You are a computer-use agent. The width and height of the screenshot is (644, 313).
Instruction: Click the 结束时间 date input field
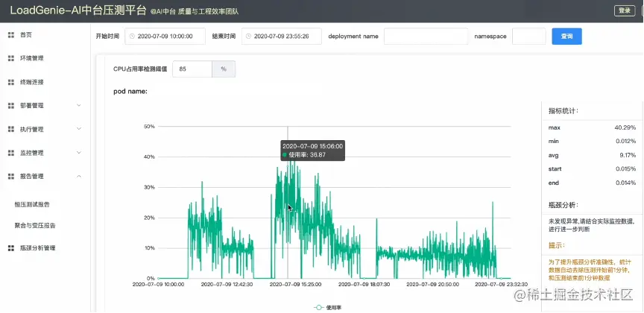281,37
